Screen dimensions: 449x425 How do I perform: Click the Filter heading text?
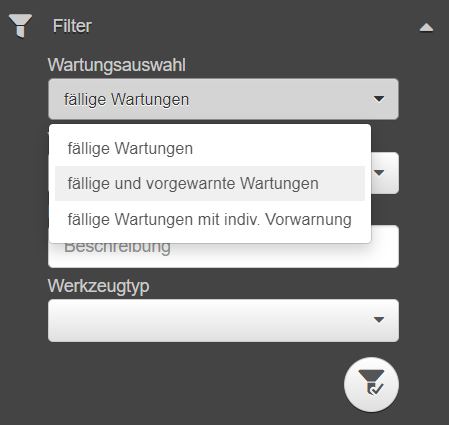tap(72, 26)
